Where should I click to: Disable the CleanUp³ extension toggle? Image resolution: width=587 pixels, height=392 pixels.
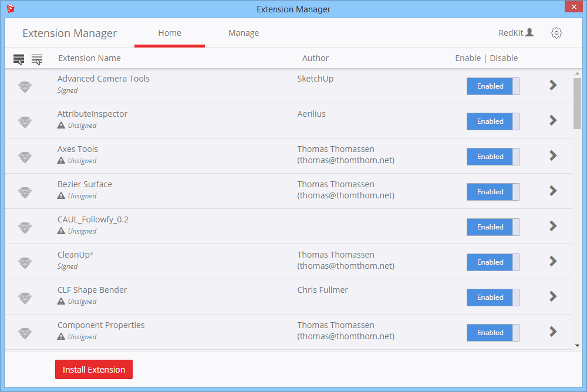click(x=492, y=262)
